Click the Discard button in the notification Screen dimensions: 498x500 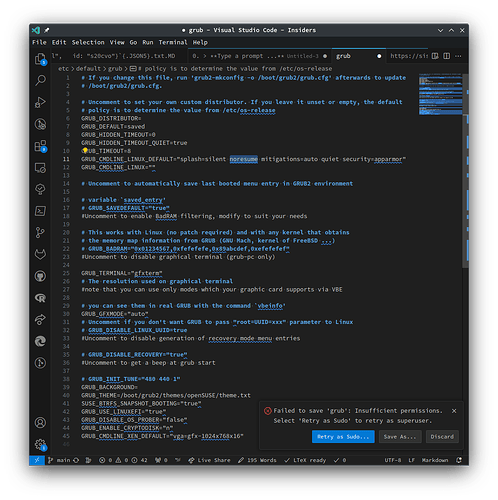442,437
